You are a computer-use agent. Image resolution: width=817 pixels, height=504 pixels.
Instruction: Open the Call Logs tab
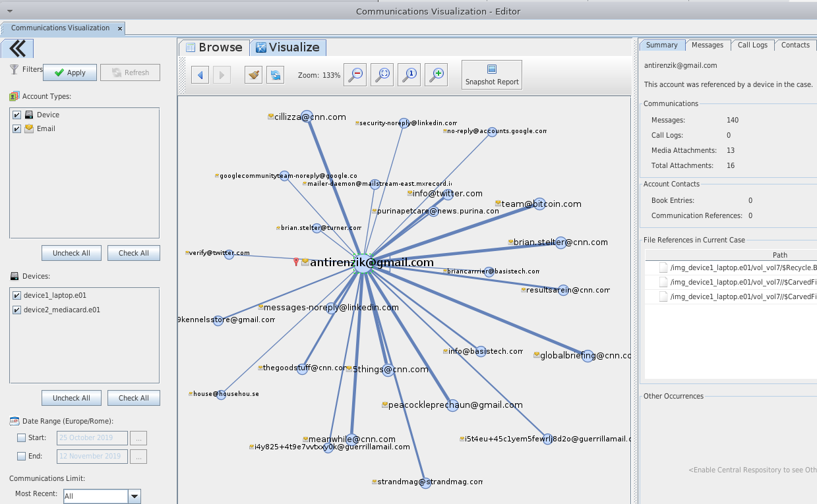[752, 45]
